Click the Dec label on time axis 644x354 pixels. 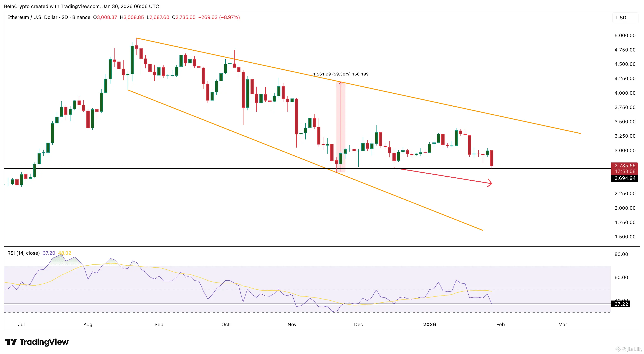coord(358,325)
